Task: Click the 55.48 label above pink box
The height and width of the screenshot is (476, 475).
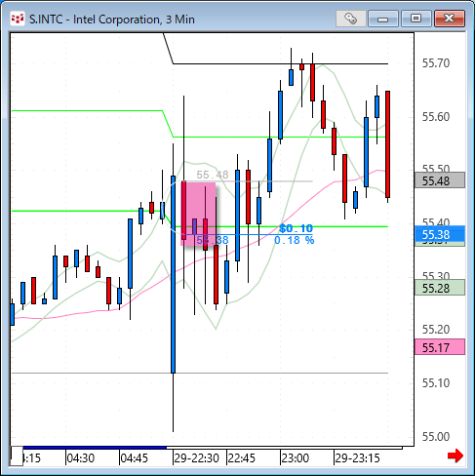Action: [x=213, y=175]
